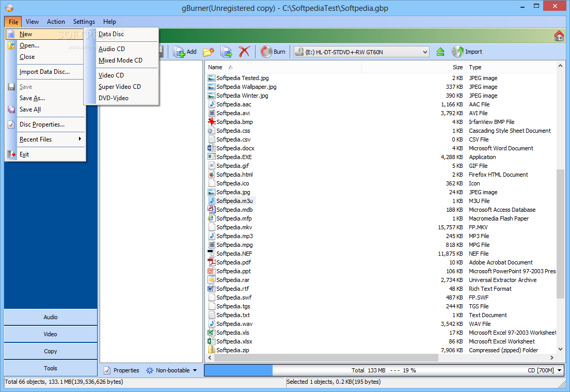The width and height of the screenshot is (570, 392).
Task: Click the Add files toolbar icon
Action: pos(179,52)
